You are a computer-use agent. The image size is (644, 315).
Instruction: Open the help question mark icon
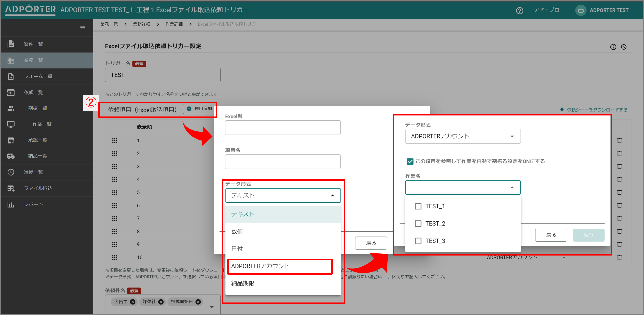coord(519,10)
